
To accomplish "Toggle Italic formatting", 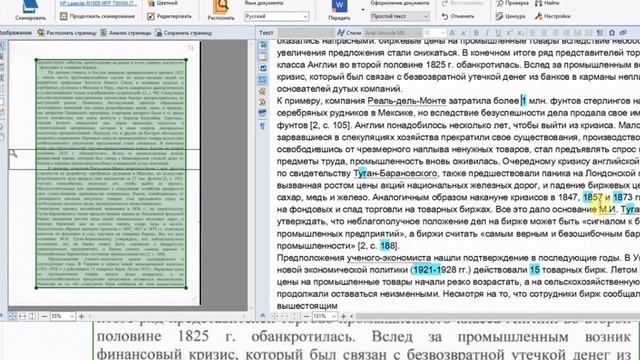I will [487, 33].
